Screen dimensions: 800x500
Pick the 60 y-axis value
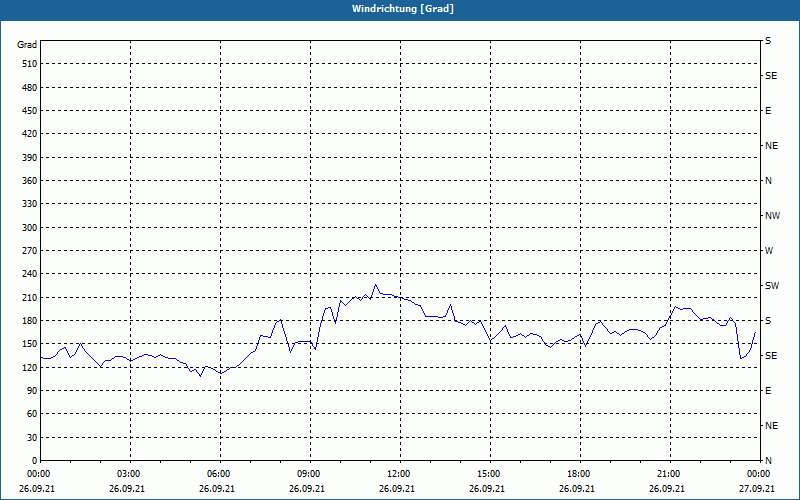coord(32,414)
